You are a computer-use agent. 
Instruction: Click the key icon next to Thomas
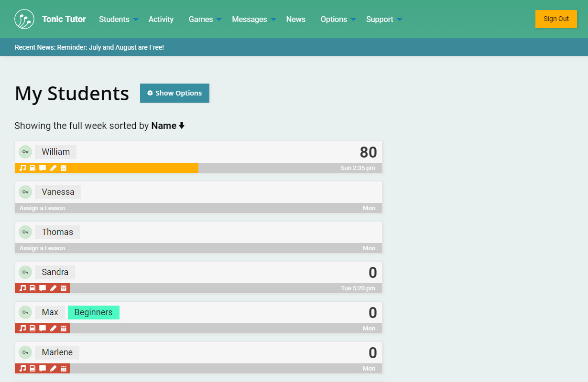pos(25,232)
